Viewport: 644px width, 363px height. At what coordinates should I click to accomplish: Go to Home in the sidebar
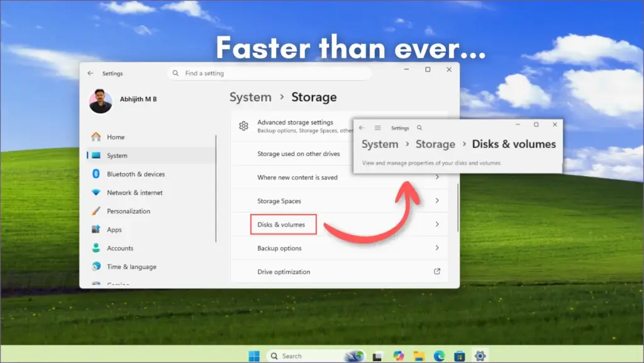click(151, 137)
